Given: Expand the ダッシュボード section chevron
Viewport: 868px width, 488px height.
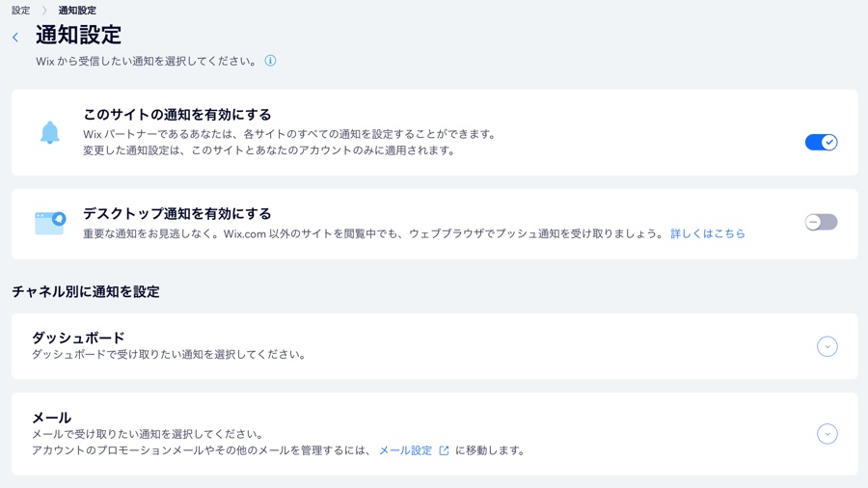Looking at the screenshot, I should pyautogui.click(x=827, y=346).
